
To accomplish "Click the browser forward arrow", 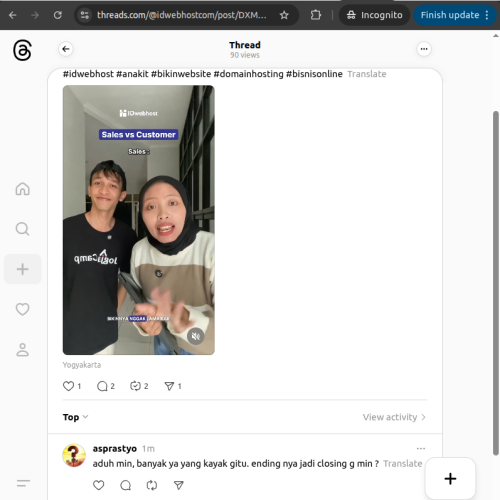I will [35, 15].
